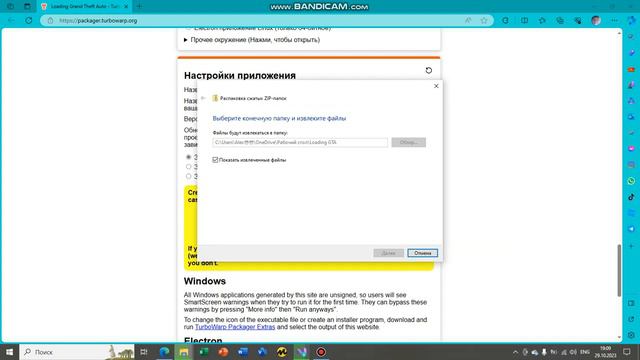Open sidebar settings gear icon
The height and width of the screenshot is (360, 640).
[631, 335]
